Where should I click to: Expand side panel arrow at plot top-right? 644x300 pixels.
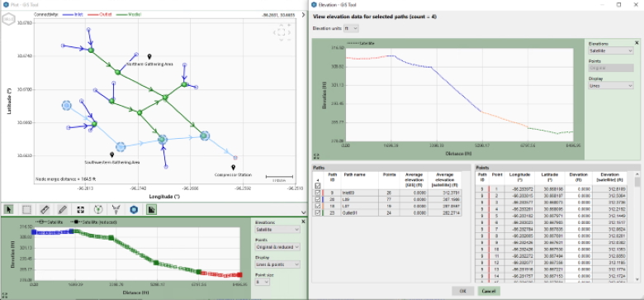pyautogui.click(x=304, y=15)
